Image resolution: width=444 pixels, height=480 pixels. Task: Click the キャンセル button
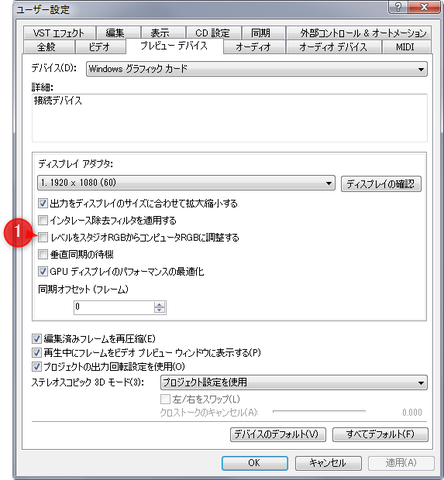click(328, 463)
